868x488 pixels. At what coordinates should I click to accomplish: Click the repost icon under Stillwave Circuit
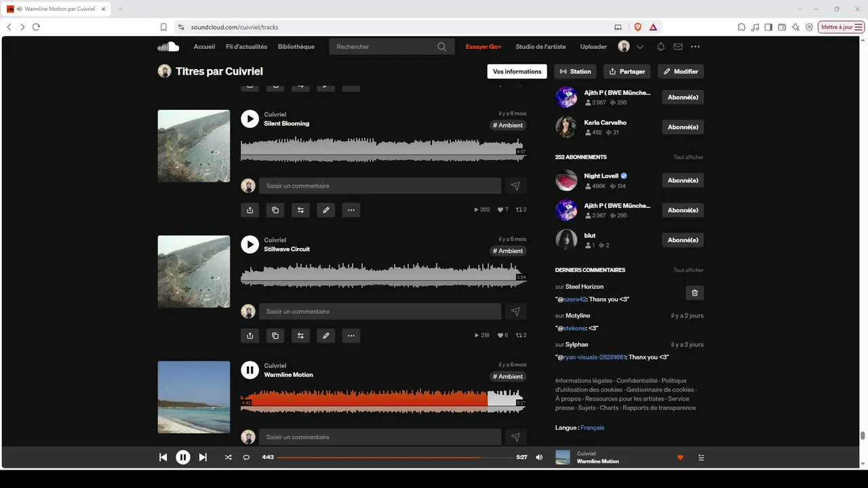[300, 335]
